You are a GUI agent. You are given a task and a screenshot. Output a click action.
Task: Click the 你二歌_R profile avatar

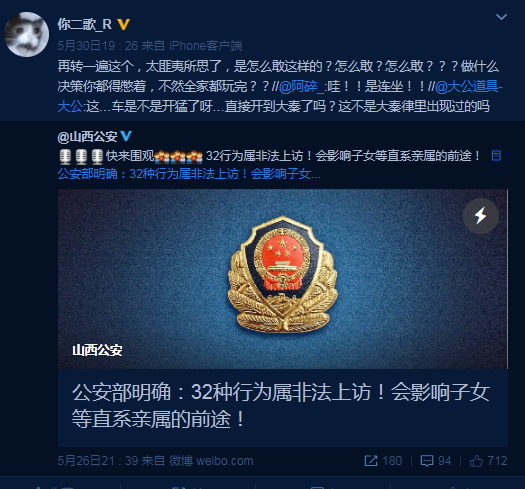click(26, 34)
